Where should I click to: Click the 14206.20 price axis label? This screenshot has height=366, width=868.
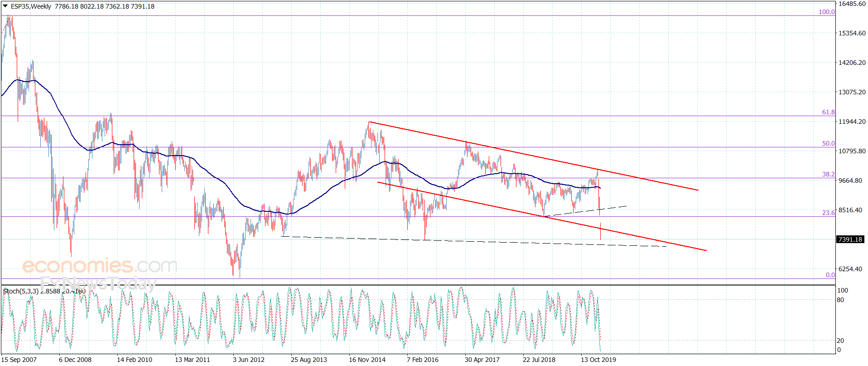[x=852, y=63]
